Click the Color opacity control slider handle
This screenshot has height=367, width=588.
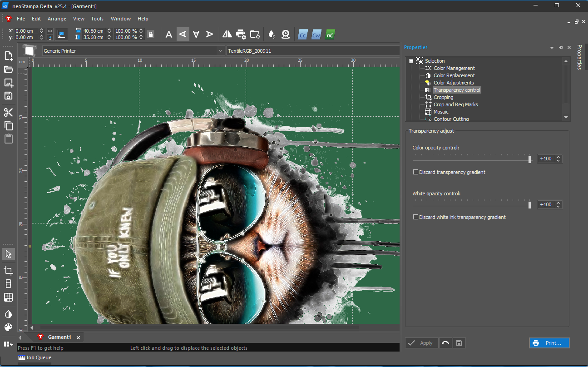click(529, 159)
